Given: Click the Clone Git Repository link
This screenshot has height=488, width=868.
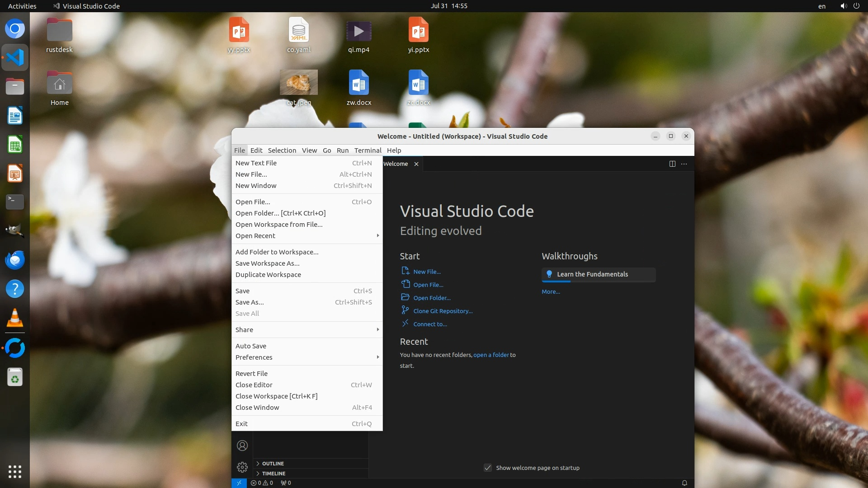Looking at the screenshot, I should pos(443,311).
